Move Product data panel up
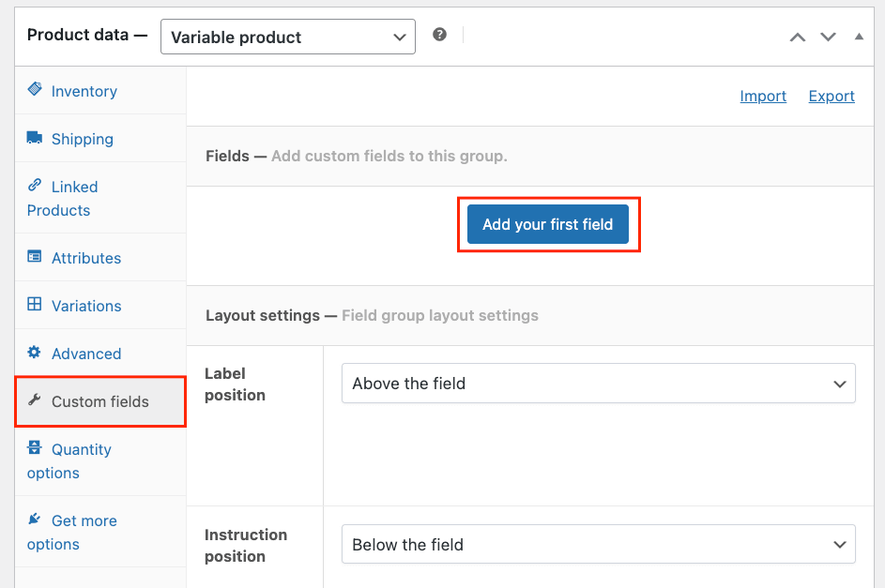The height and width of the screenshot is (588, 885). [798, 38]
